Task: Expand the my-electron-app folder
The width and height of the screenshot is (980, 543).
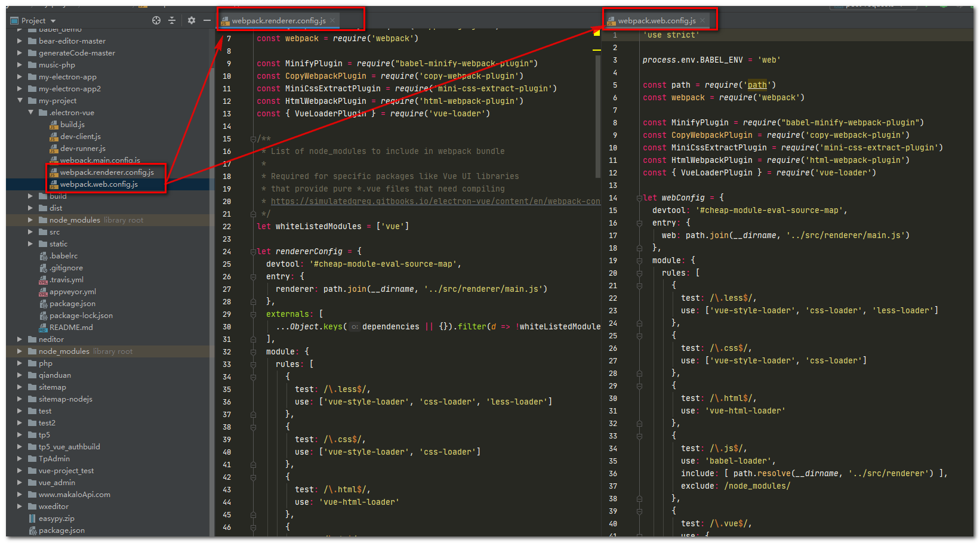Action: pyautogui.click(x=20, y=77)
